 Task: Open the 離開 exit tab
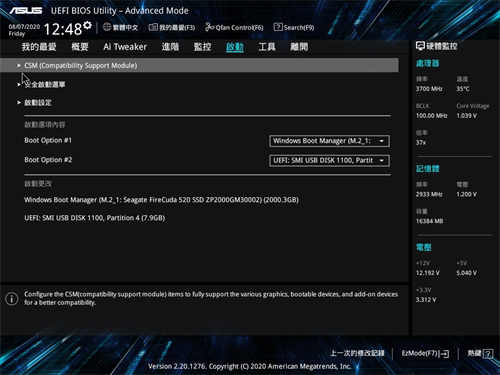299,47
